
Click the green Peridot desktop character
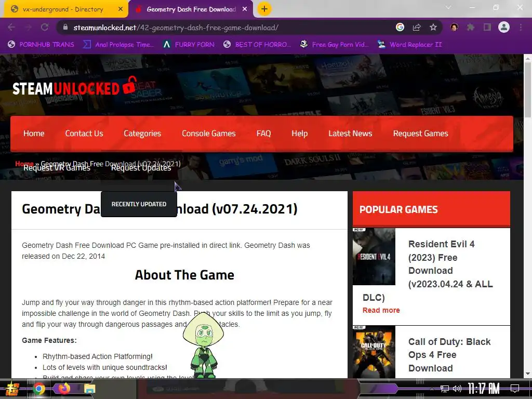point(204,345)
